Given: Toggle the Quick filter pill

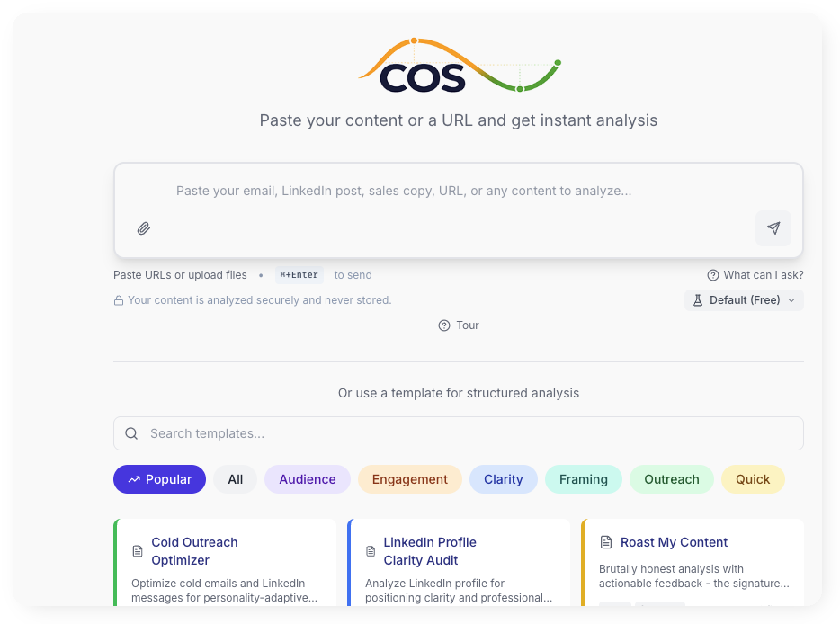Looking at the screenshot, I should point(753,479).
